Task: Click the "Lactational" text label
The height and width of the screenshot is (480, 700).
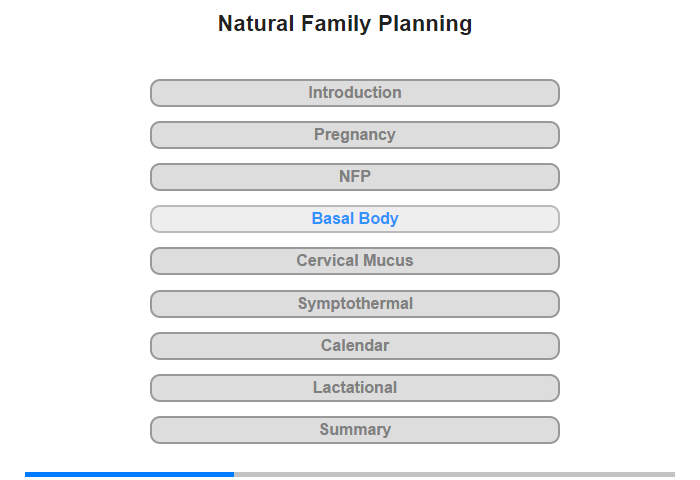Action: click(355, 388)
